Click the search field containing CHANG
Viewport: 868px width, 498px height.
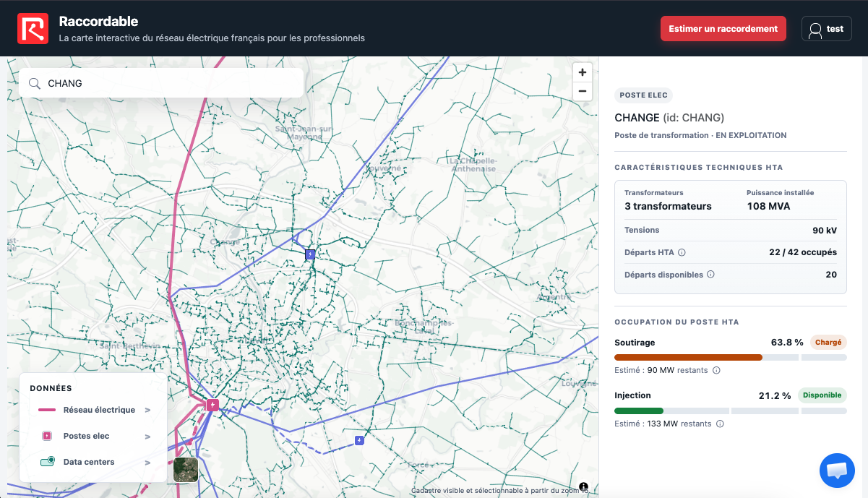click(x=161, y=83)
